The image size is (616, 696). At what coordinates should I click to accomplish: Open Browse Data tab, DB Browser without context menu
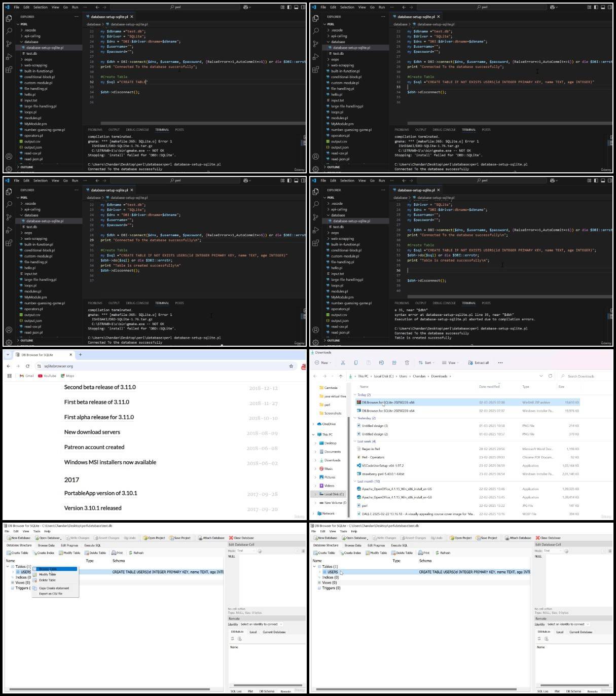[353, 545]
